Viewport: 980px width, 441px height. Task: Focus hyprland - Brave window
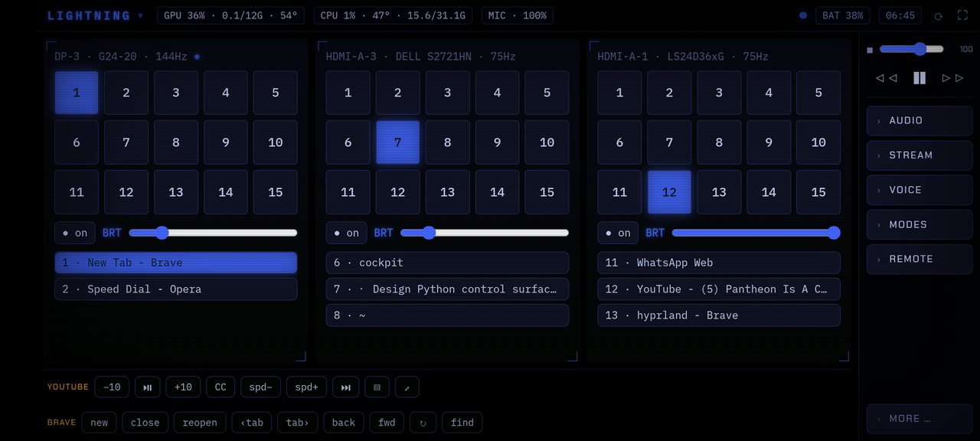point(719,315)
